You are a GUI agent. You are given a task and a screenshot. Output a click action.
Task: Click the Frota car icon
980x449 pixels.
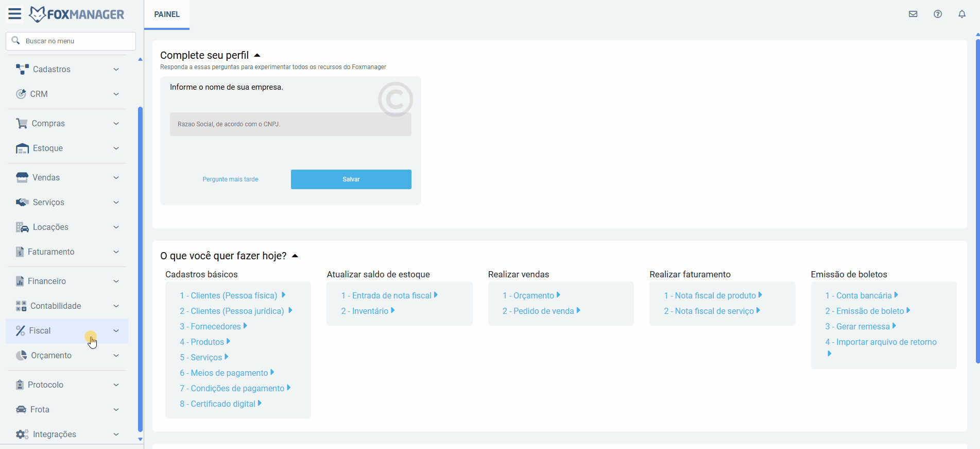[21, 410]
